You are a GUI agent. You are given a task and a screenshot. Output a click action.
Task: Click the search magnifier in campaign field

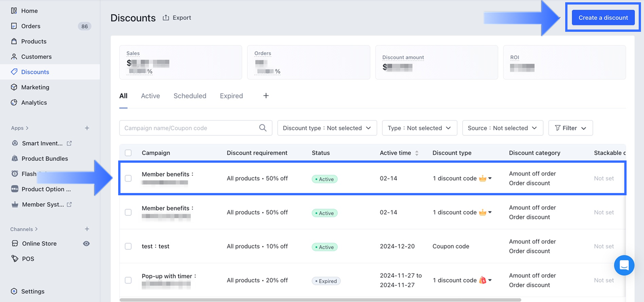click(263, 128)
